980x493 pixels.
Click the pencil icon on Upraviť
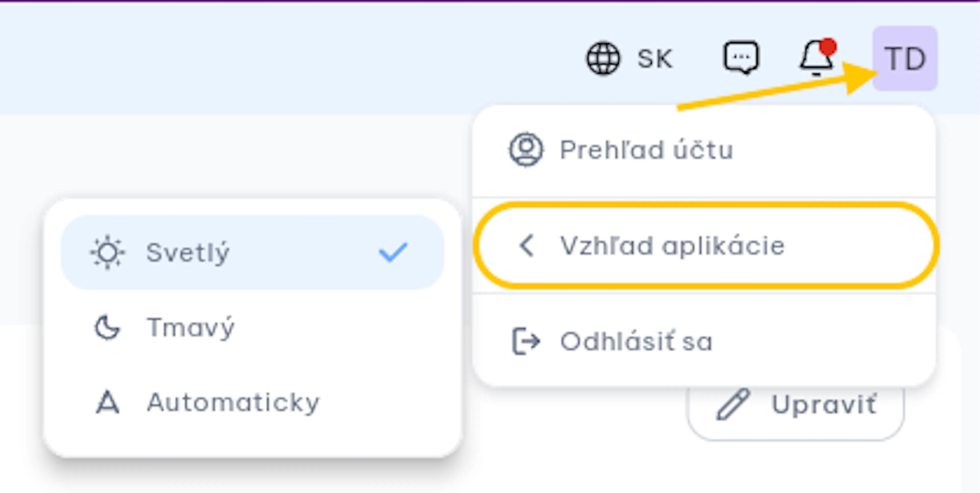(x=733, y=405)
